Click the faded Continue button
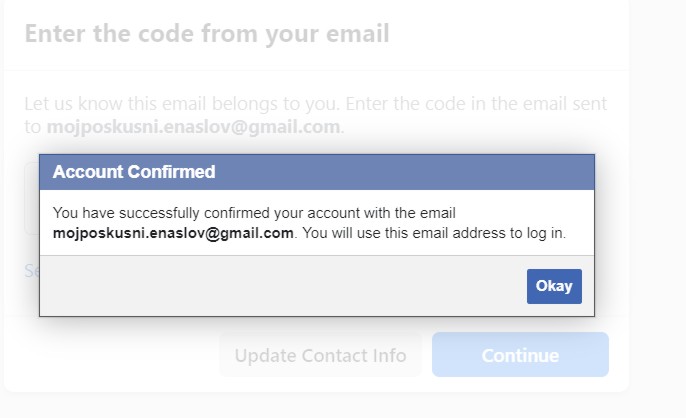This screenshot has height=418, width=686. click(520, 355)
